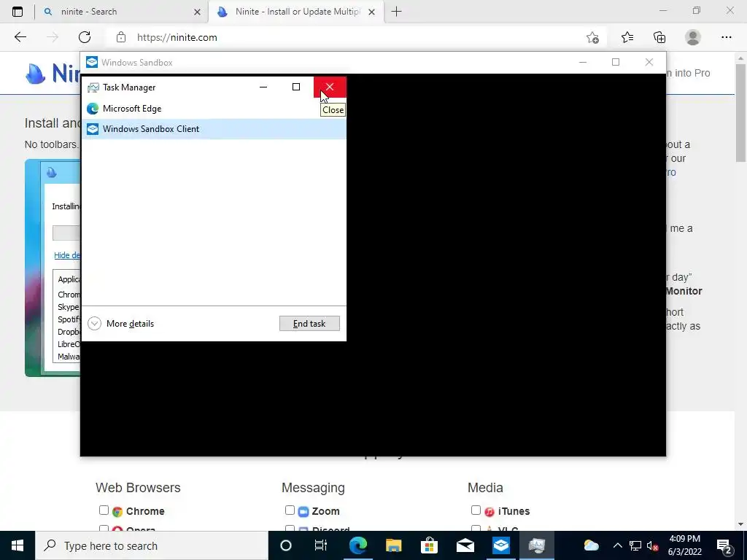Click the Task Manager title bar icon
Image resolution: width=747 pixels, height=560 pixels.
pos(93,87)
